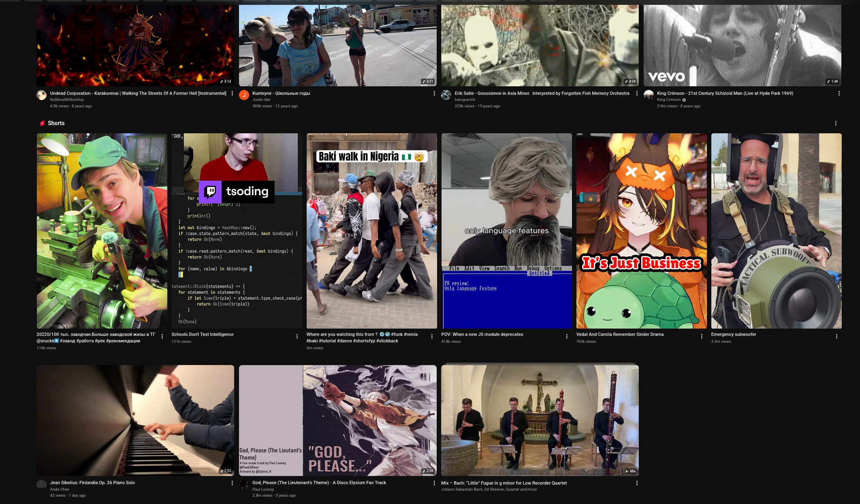Open options for Schools Don't Test Intelligence
This screenshot has width=860, height=504.
click(297, 337)
